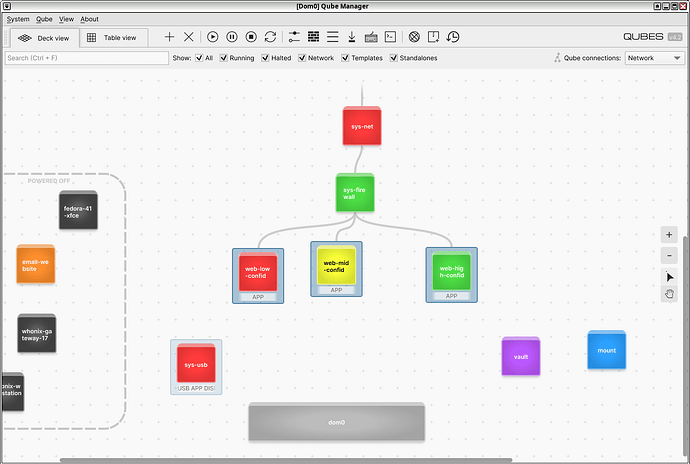Shut down qube with stop icon

click(x=251, y=37)
